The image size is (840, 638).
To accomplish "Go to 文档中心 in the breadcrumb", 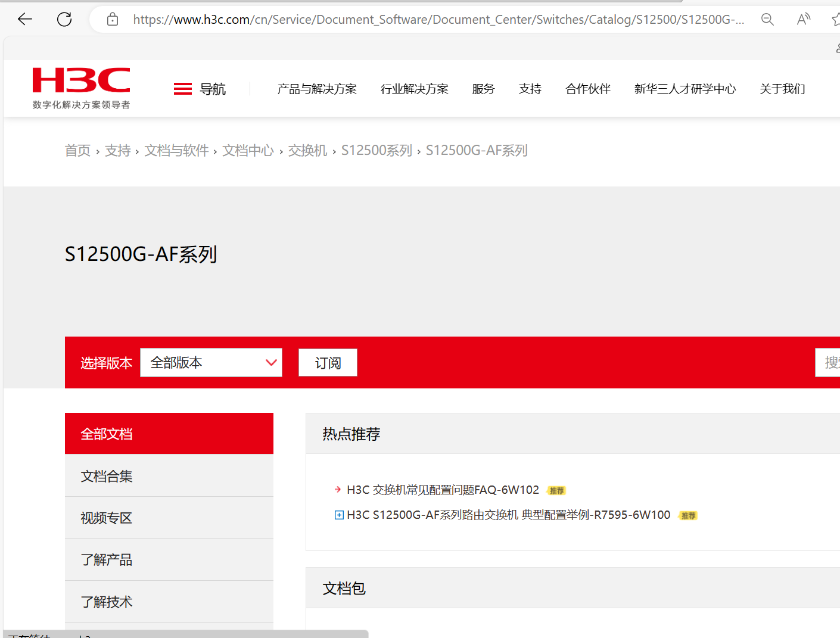I will pos(248,150).
